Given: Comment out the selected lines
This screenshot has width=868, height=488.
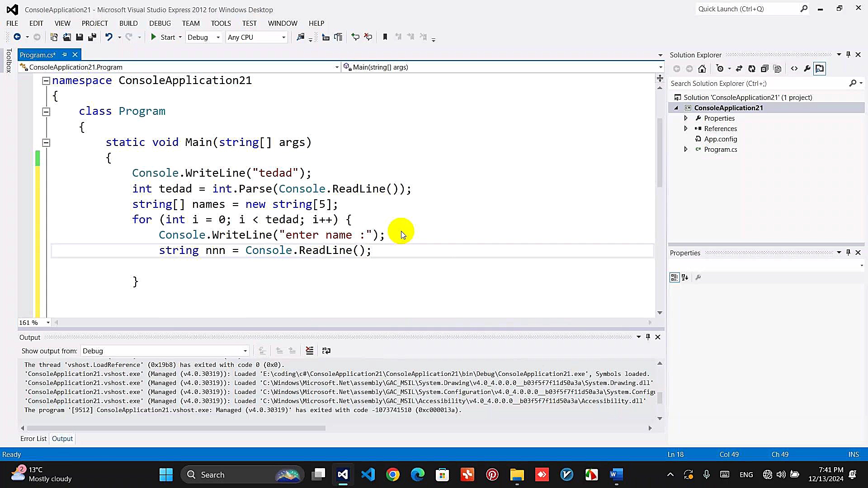Looking at the screenshot, I should pyautogui.click(x=355, y=37).
